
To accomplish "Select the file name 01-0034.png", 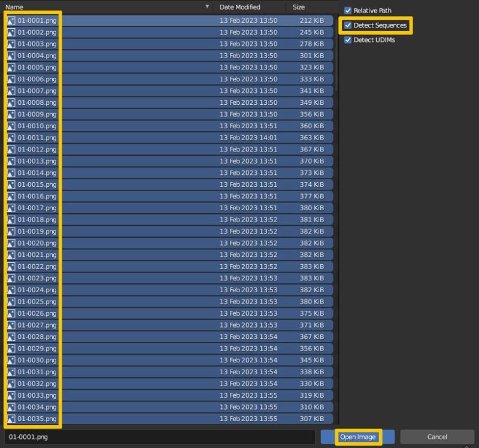I will (x=37, y=407).
